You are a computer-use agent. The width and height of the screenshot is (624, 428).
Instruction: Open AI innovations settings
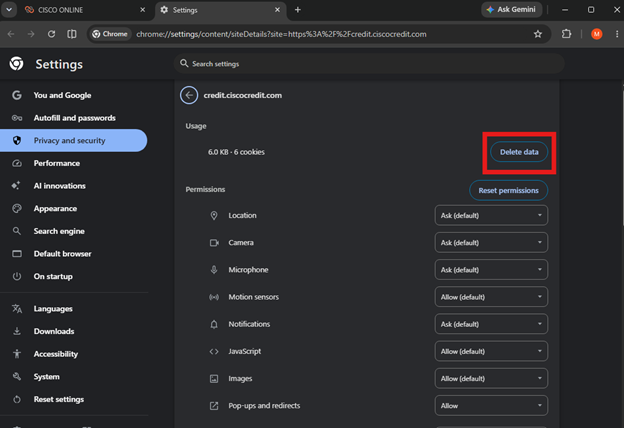point(74,186)
